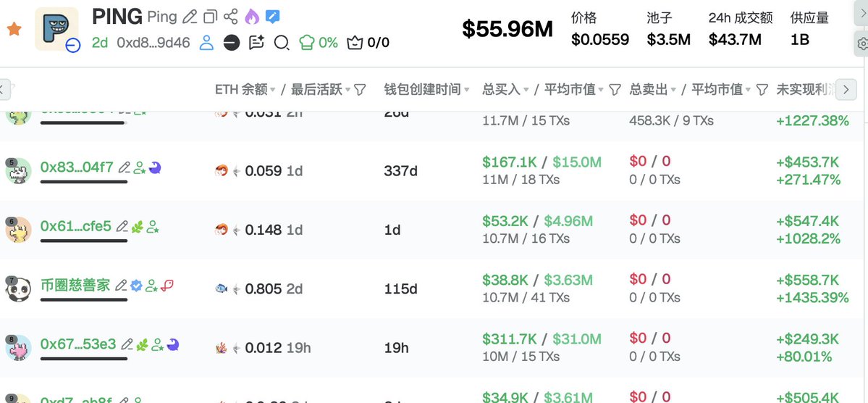Open the share icon next to Ping
Image resolution: width=868 pixels, height=403 pixels.
231,17
